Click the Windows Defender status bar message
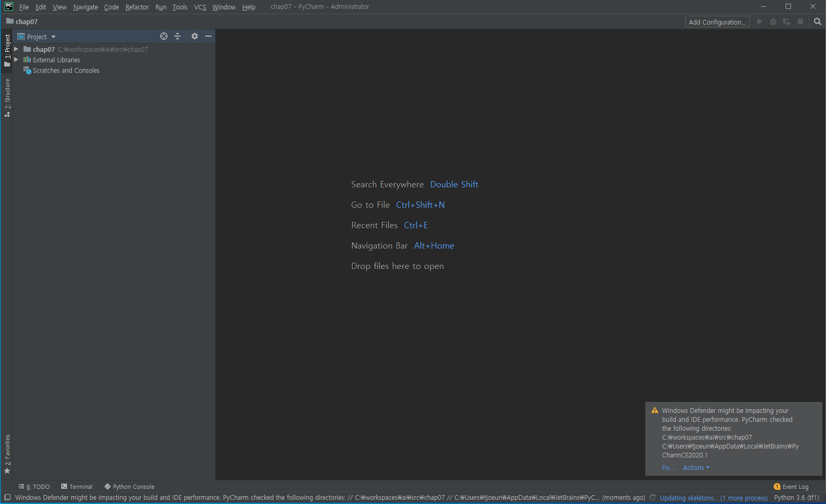This screenshot has height=504, width=826. coord(330,498)
